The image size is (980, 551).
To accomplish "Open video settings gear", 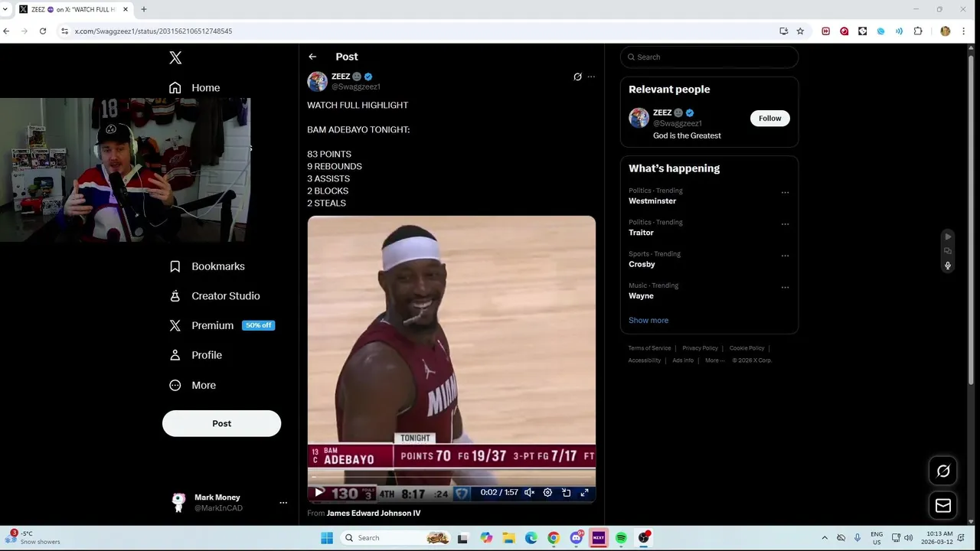I will click(x=547, y=493).
